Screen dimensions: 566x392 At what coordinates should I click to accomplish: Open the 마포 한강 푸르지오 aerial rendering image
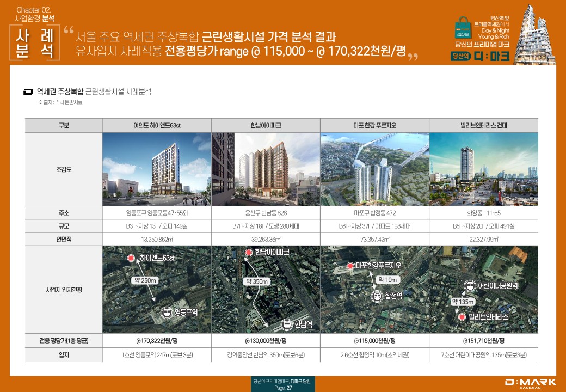pos(374,169)
